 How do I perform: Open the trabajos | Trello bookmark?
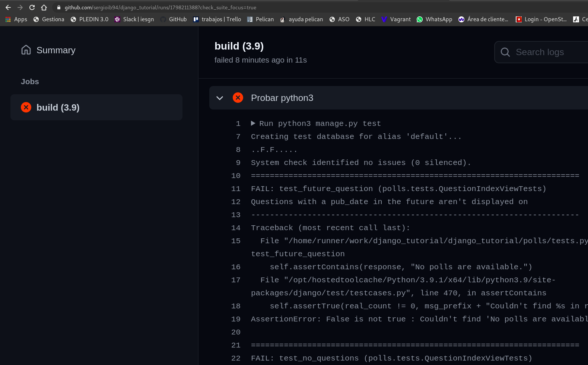point(217,19)
